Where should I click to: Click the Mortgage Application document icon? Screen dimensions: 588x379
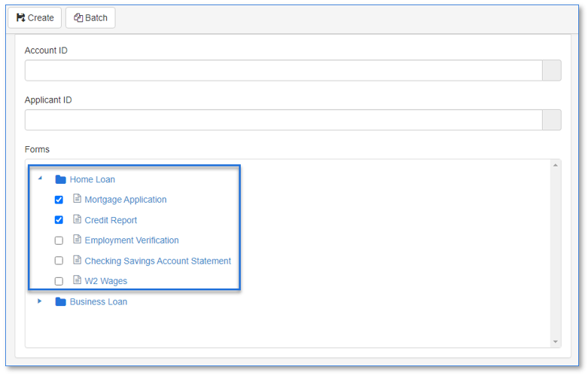coord(77,198)
